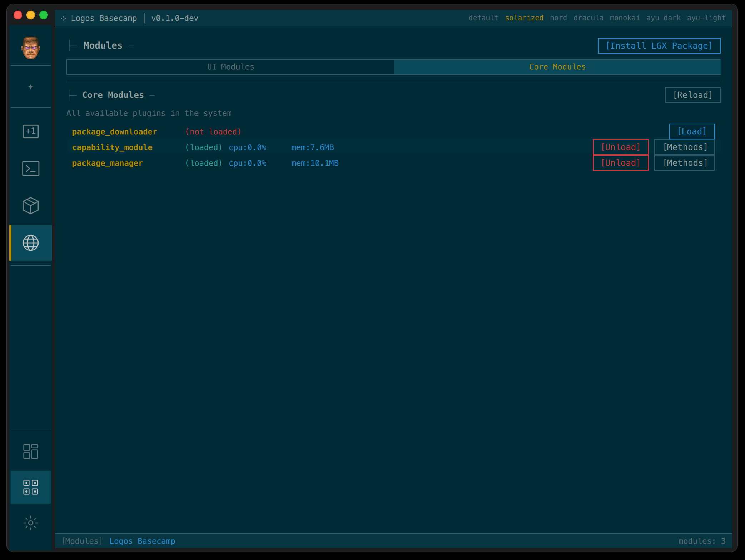The image size is (745, 560).
Task: Open the 3D cube package icon
Action: (31, 206)
